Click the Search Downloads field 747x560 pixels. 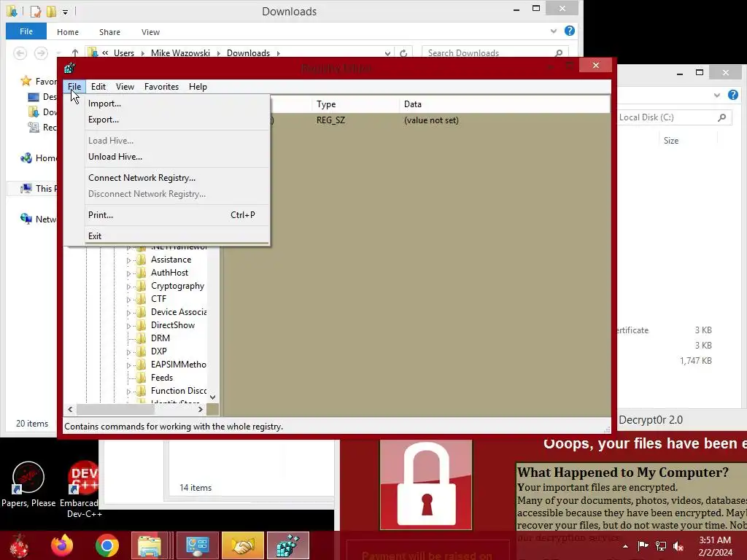(495, 52)
